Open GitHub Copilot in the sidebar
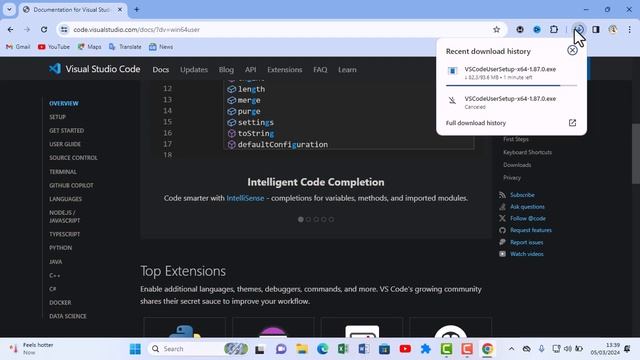 (71, 185)
